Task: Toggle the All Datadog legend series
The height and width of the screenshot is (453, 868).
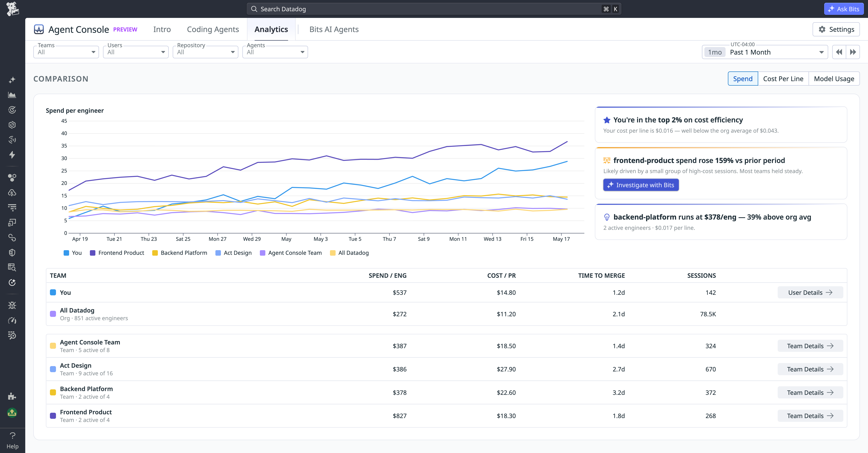Action: click(349, 253)
